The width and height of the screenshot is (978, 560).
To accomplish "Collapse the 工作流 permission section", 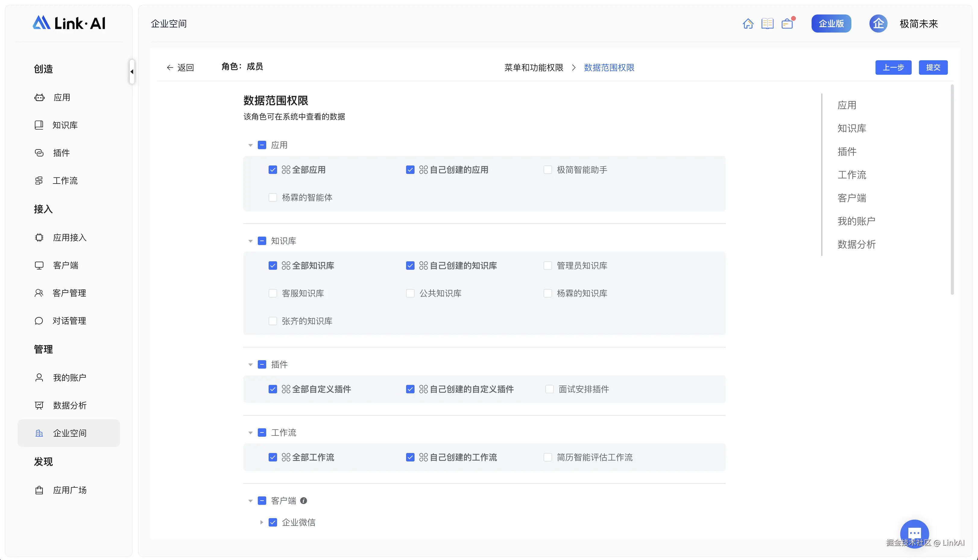I will point(251,432).
